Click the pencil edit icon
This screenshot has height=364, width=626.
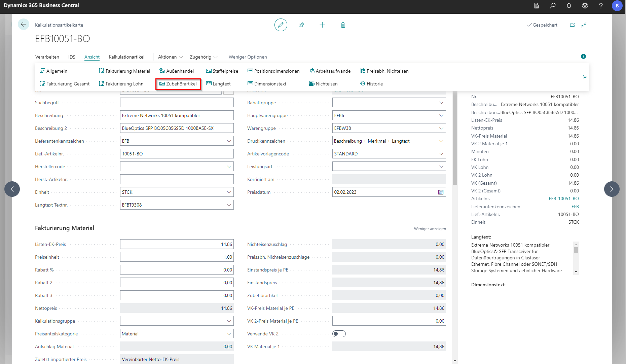coord(281,25)
